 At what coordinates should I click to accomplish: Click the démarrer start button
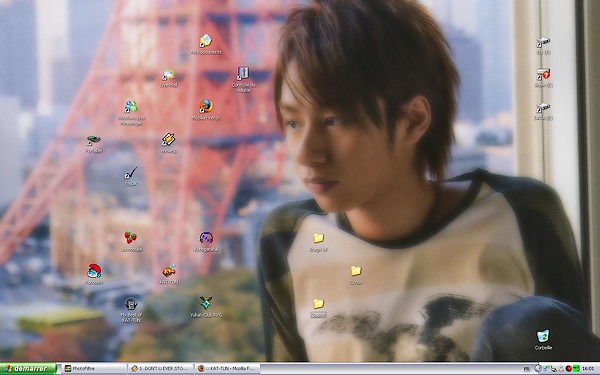28,369
